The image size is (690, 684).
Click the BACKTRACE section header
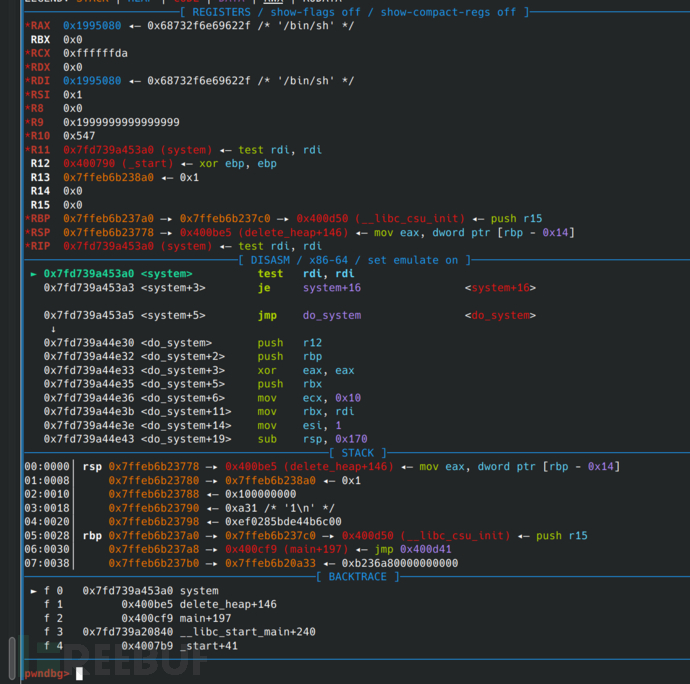tap(358, 577)
